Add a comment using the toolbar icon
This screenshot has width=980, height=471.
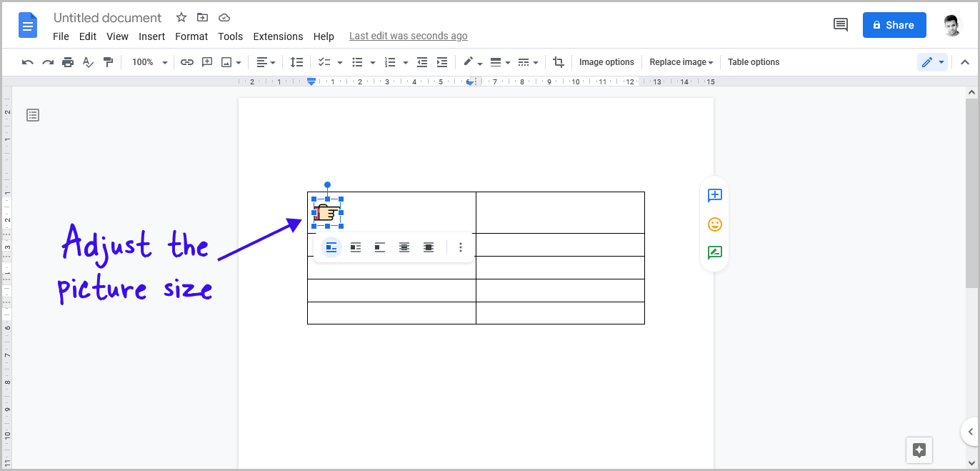206,62
